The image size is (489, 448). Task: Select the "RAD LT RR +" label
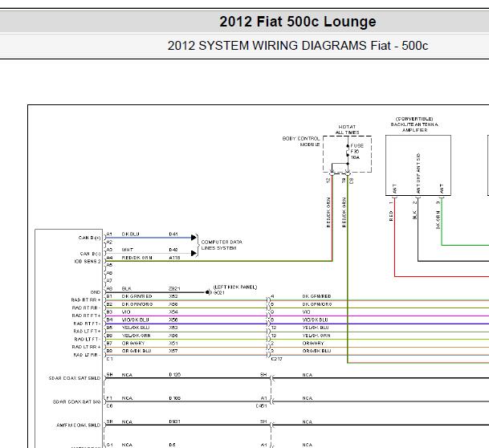coord(87,347)
